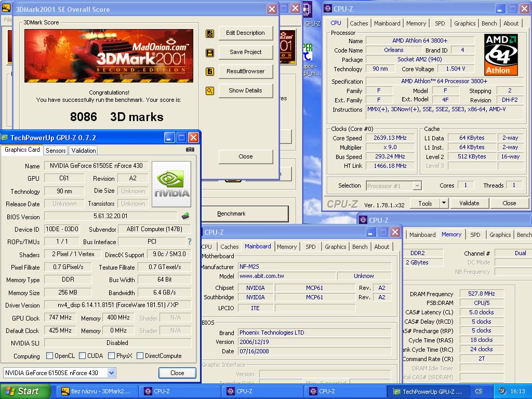Open the Windows Start menu
Image resolution: width=532 pixels, height=399 pixels.
point(21,391)
